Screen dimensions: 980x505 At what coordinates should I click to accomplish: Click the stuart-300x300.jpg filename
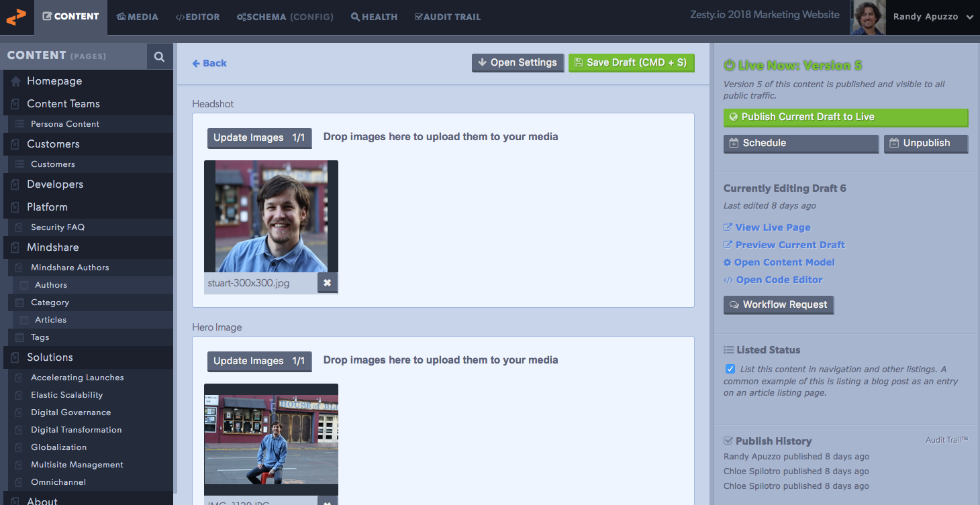(249, 283)
